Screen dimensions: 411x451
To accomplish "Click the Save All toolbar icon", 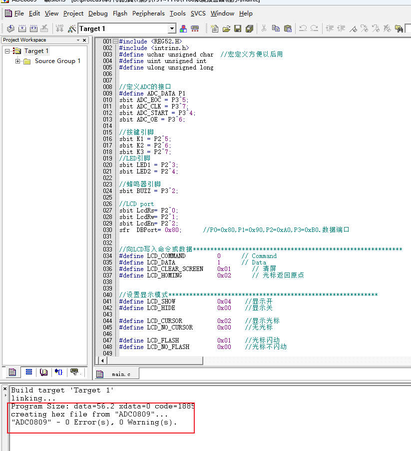I will [249, 29].
